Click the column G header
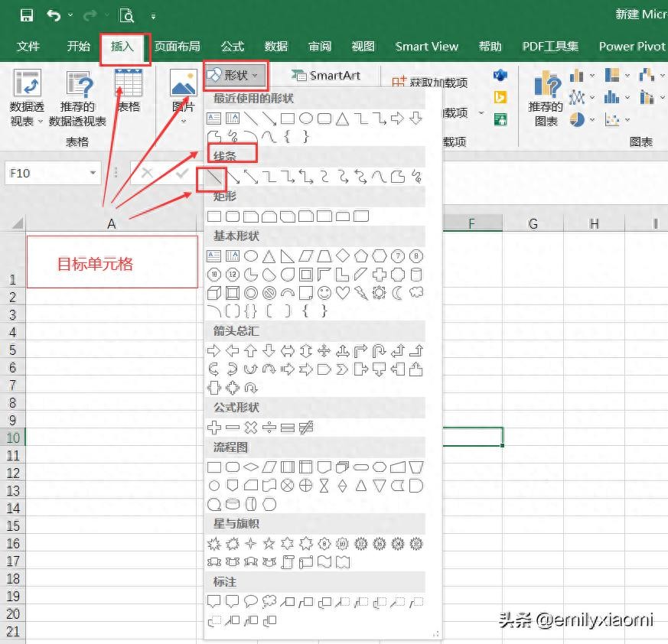Viewport: 668px width, 644px height. click(533, 223)
